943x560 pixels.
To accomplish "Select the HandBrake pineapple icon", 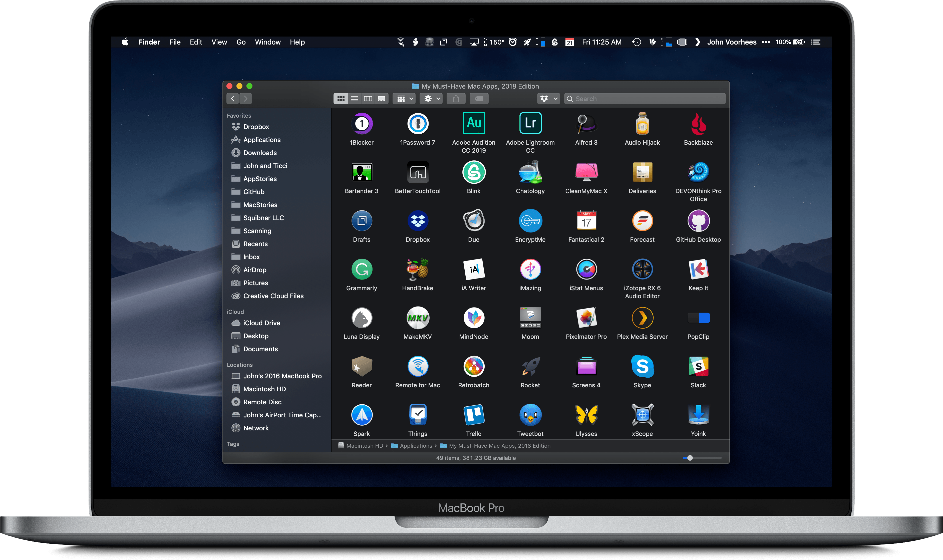I will [418, 269].
